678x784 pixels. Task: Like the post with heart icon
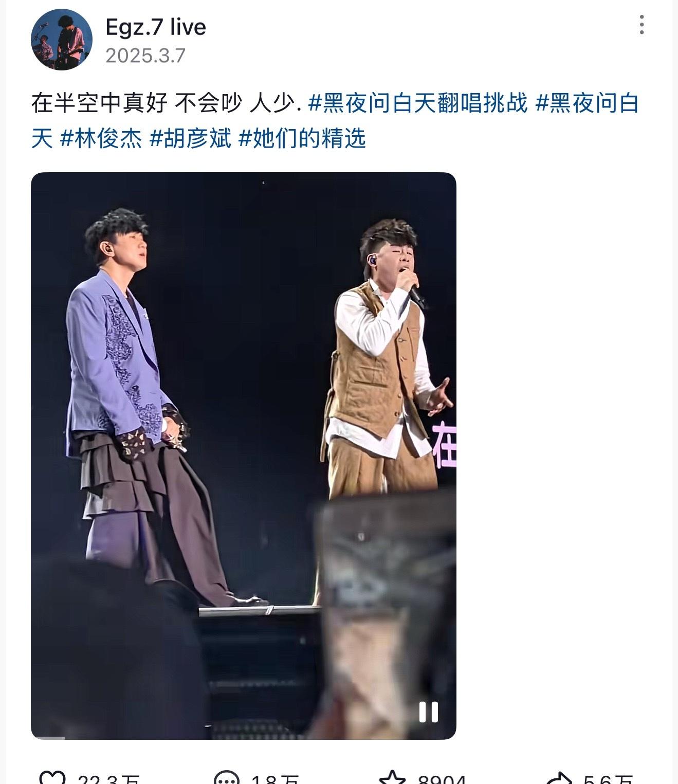[x=52, y=778]
